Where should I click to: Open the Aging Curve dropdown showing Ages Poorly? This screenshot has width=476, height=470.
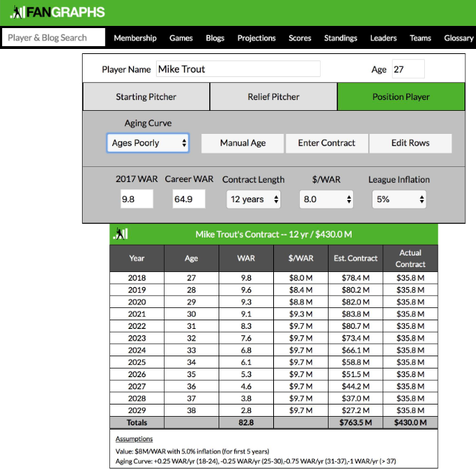tap(148, 143)
